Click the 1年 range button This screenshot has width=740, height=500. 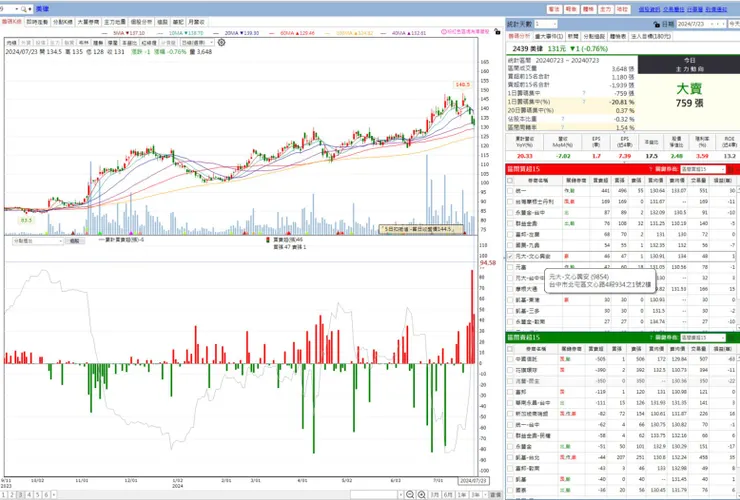point(462,495)
